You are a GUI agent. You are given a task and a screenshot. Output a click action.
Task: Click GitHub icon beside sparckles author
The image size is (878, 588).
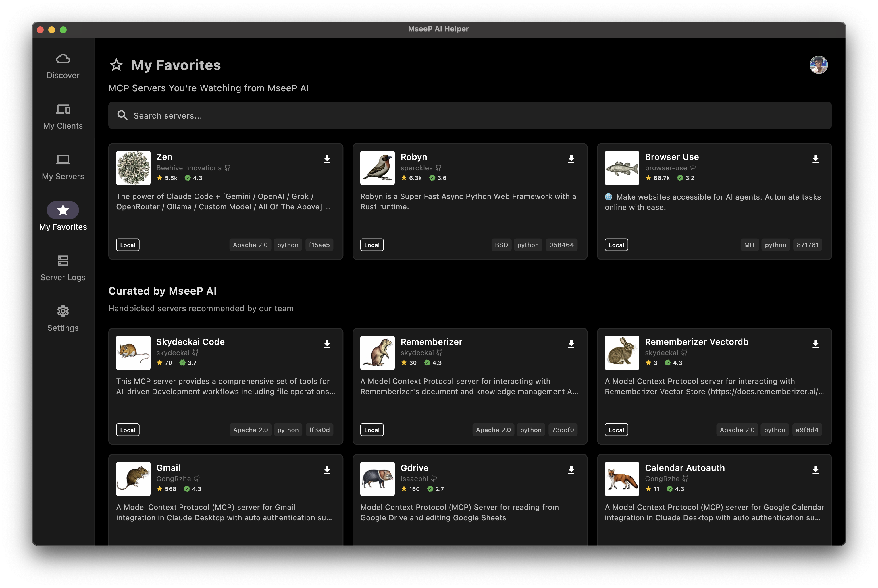tap(438, 168)
